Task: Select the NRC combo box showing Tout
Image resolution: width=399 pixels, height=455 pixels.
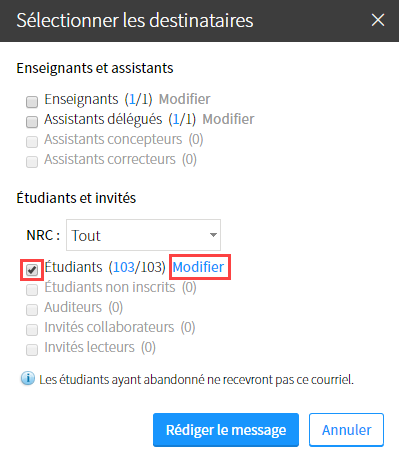Action: [x=143, y=235]
